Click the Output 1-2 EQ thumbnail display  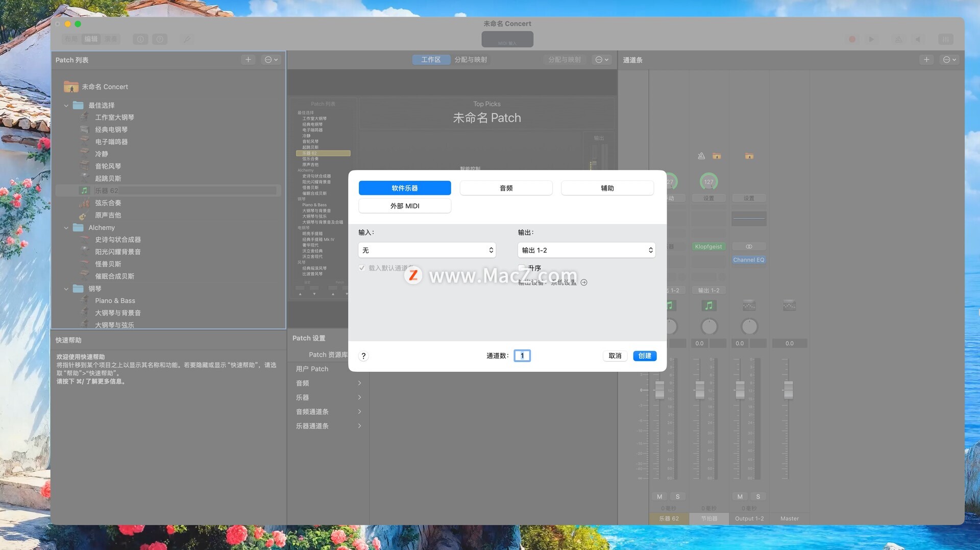pyautogui.click(x=749, y=219)
